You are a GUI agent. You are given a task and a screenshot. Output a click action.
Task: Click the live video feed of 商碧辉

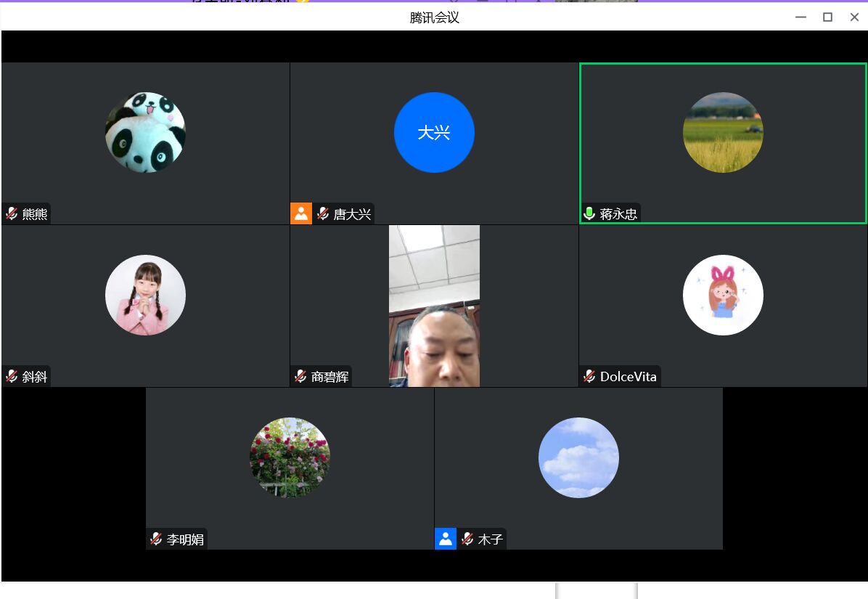(434, 306)
